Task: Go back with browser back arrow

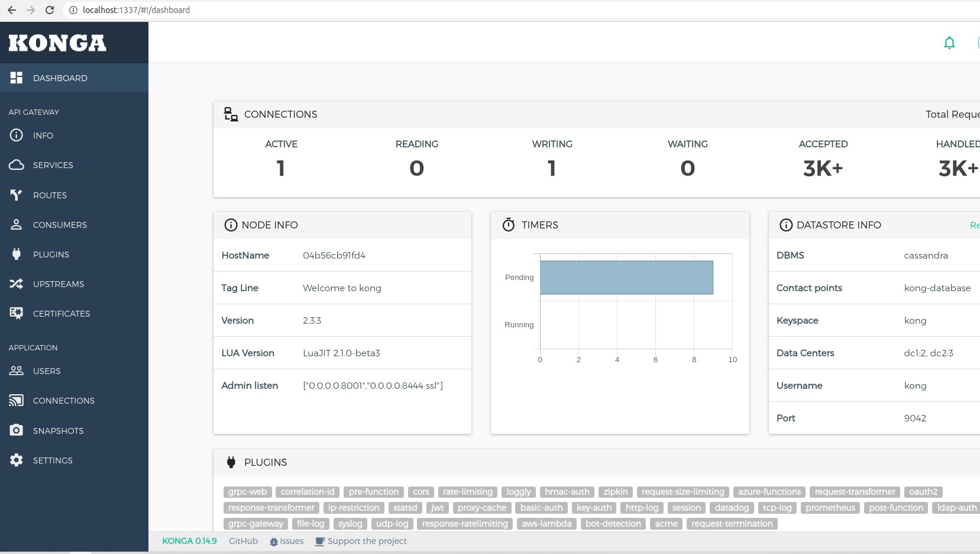Action: point(12,10)
